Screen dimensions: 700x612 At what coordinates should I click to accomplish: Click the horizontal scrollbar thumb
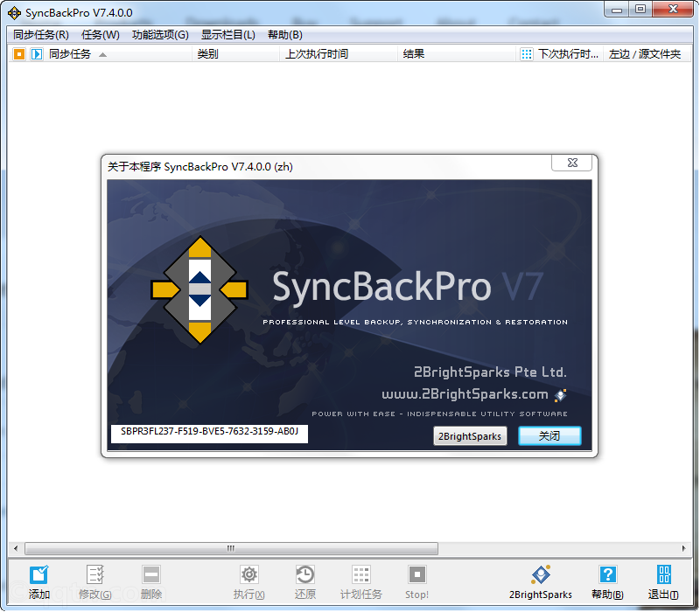pos(231,548)
